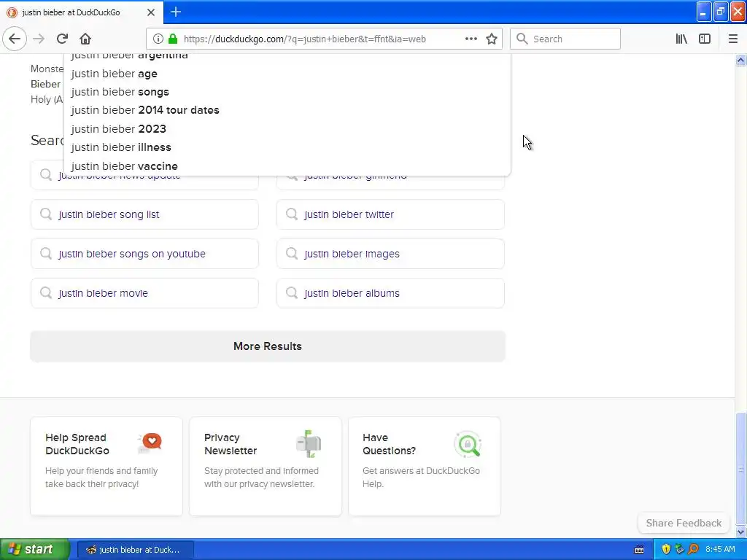Image resolution: width=747 pixels, height=560 pixels.
Task: Click the green magnifier lock help icon
Action: pos(468,444)
